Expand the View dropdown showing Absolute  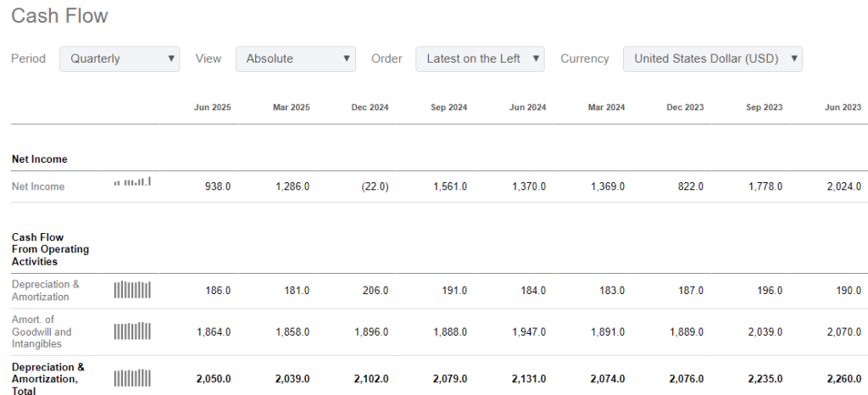[295, 58]
